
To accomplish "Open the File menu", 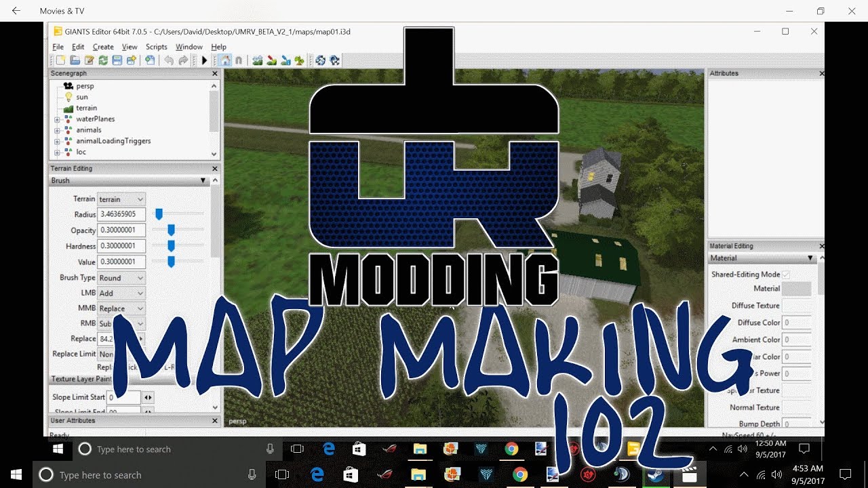I will (x=58, y=47).
